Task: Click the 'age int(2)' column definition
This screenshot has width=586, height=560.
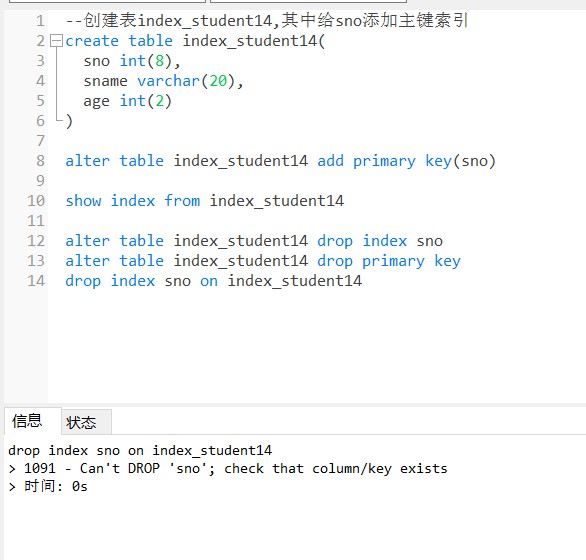Action: coord(127,101)
